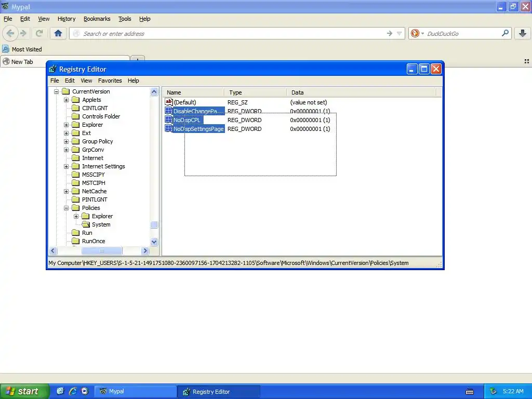Viewport: 532px width, 399px height.
Task: Click the System folder icon in tree
Action: point(86,224)
